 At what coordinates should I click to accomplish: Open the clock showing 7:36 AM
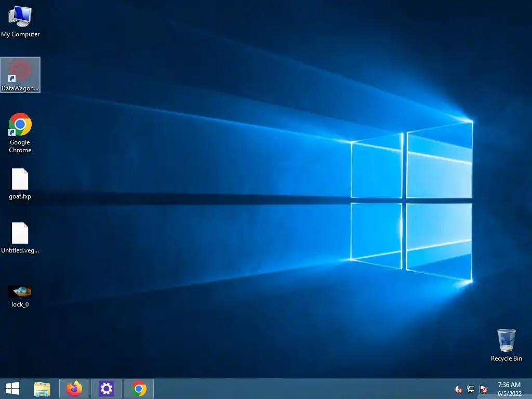click(509, 389)
